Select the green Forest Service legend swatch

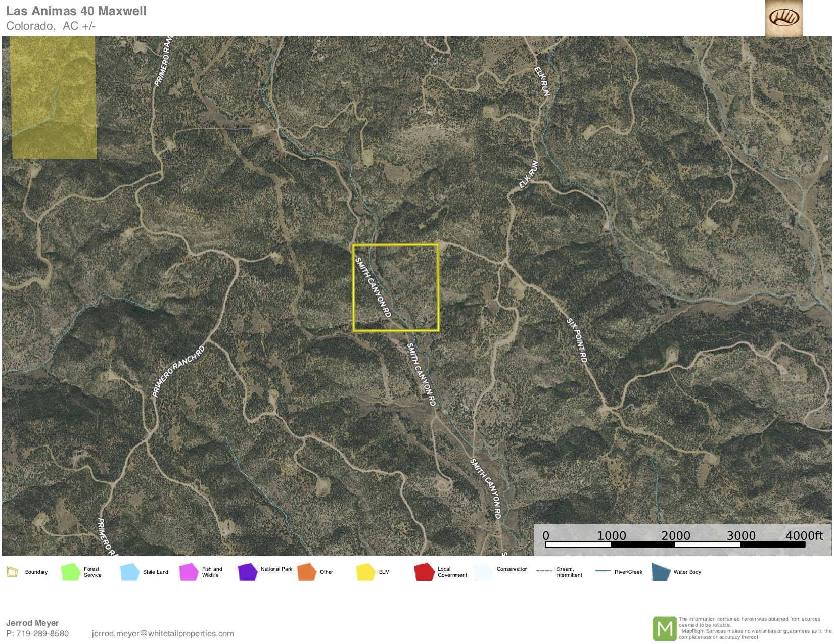(71, 572)
